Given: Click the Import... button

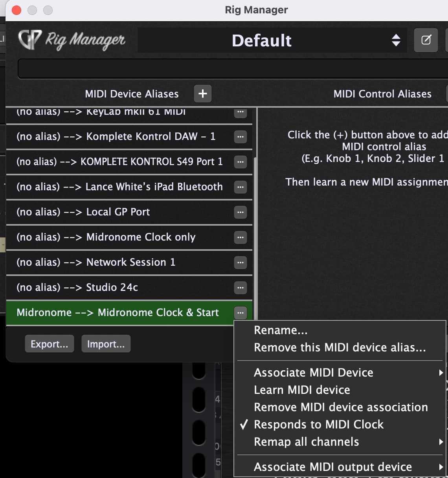Looking at the screenshot, I should pos(106,344).
